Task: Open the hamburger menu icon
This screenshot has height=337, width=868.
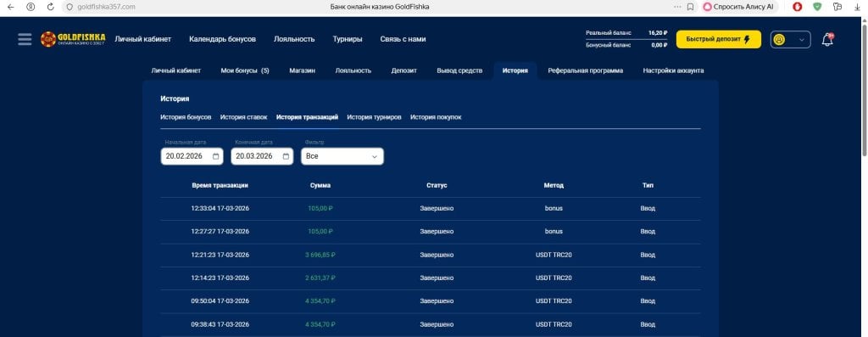Action: click(25, 39)
